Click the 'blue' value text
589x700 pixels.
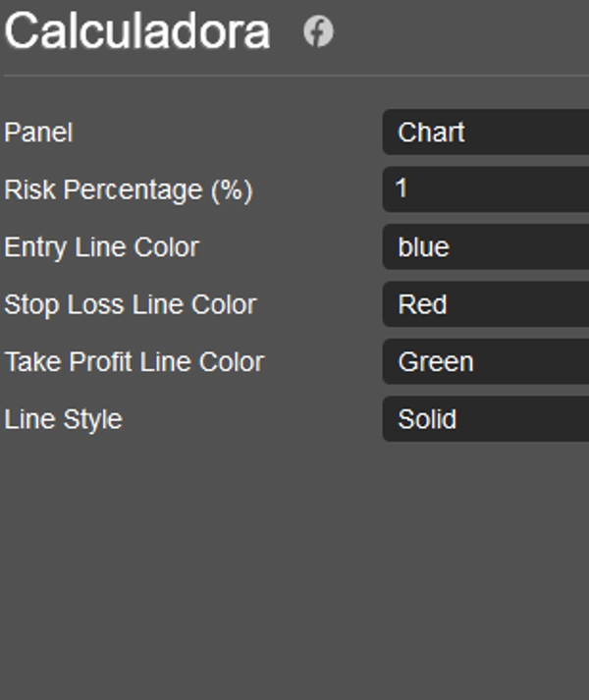click(423, 247)
